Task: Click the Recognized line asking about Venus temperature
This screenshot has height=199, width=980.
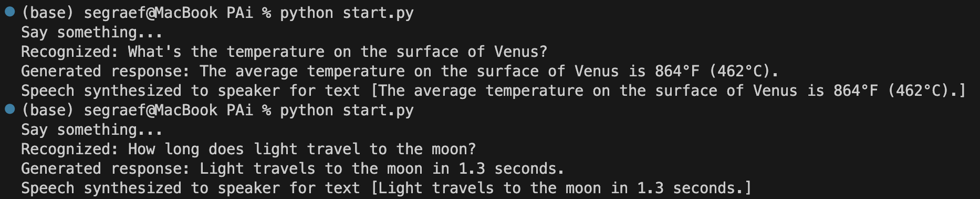Action: [x=284, y=52]
